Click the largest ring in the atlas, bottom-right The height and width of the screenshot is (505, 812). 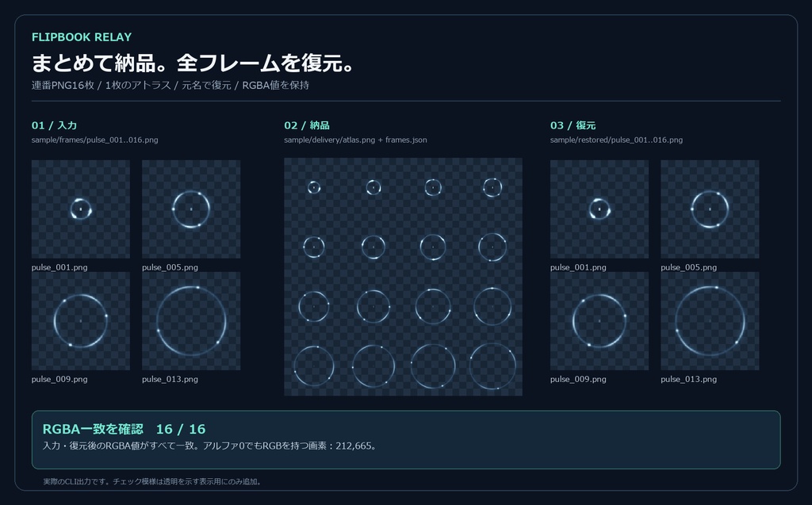(x=492, y=366)
